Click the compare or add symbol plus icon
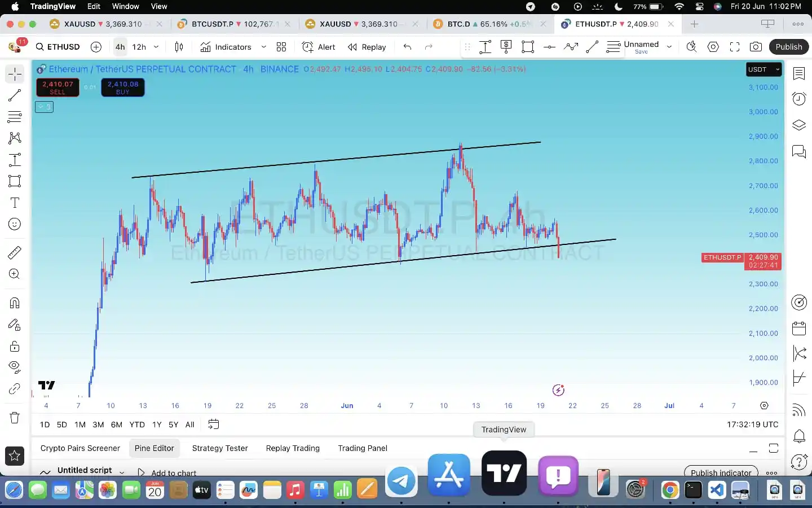Screen dimensions: 812x508 coord(96,47)
